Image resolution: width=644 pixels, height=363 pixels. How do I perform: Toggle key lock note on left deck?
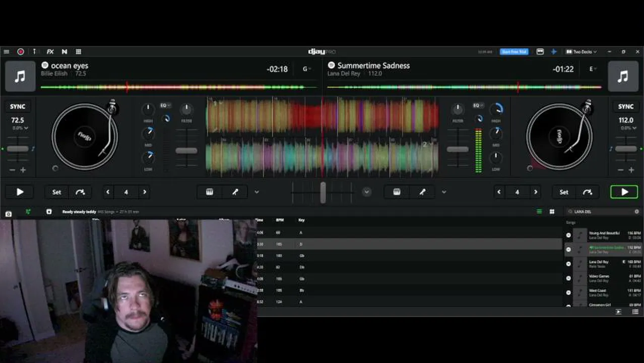(33, 149)
